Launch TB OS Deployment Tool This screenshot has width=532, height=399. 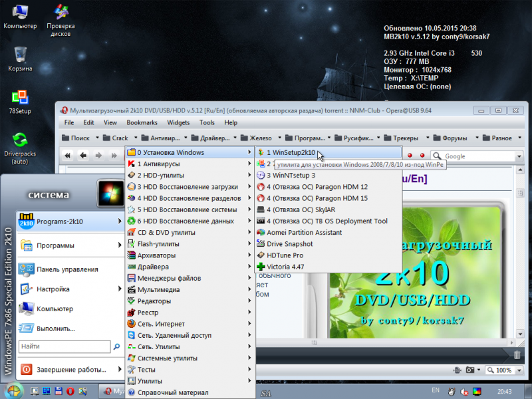pos(328,221)
